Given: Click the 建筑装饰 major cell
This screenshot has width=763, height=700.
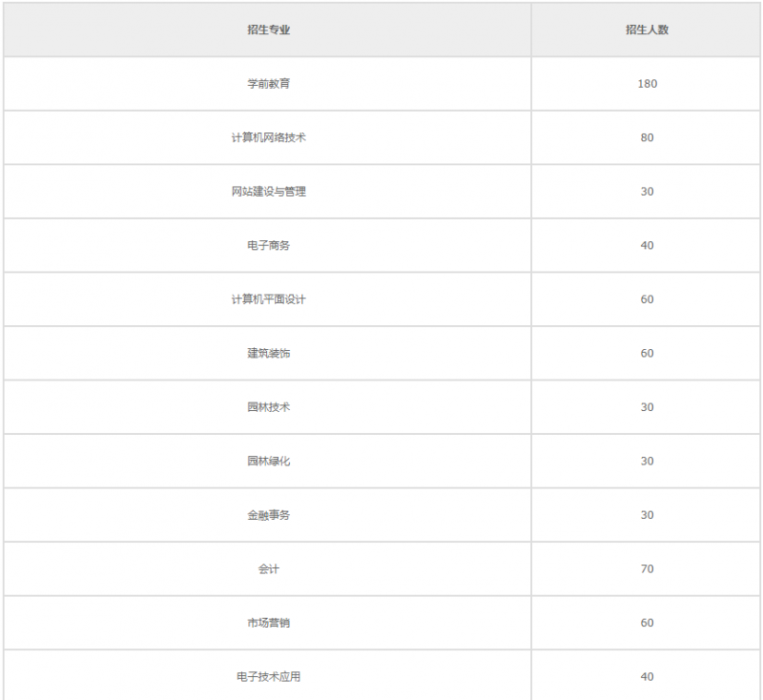Looking at the screenshot, I should (x=268, y=353).
